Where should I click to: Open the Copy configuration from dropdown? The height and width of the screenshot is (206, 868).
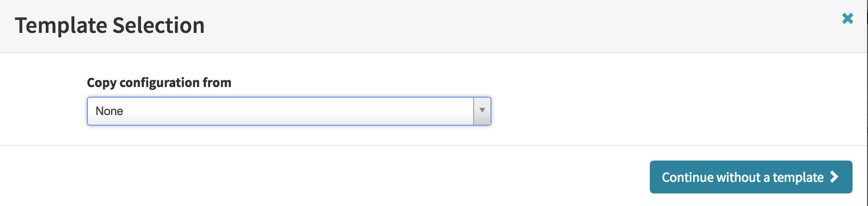289,111
